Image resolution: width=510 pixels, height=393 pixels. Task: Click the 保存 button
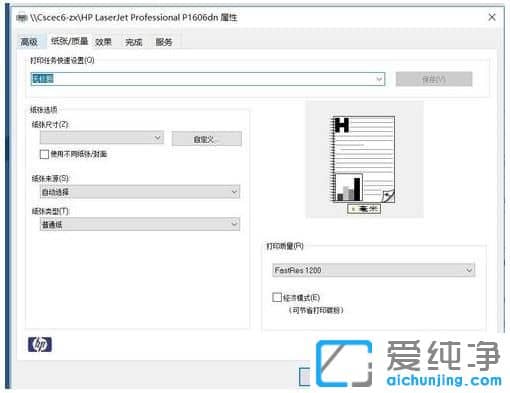click(x=434, y=79)
